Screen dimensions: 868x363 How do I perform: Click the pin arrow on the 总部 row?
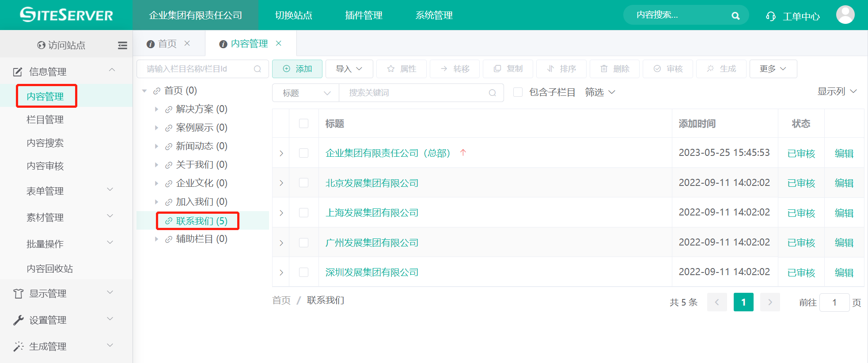click(x=463, y=152)
